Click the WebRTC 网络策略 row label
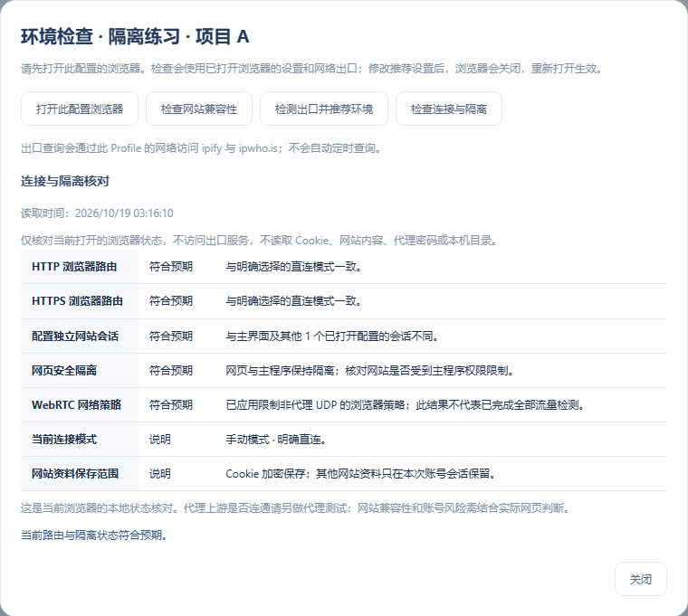The width and height of the screenshot is (688, 616). (x=76, y=404)
